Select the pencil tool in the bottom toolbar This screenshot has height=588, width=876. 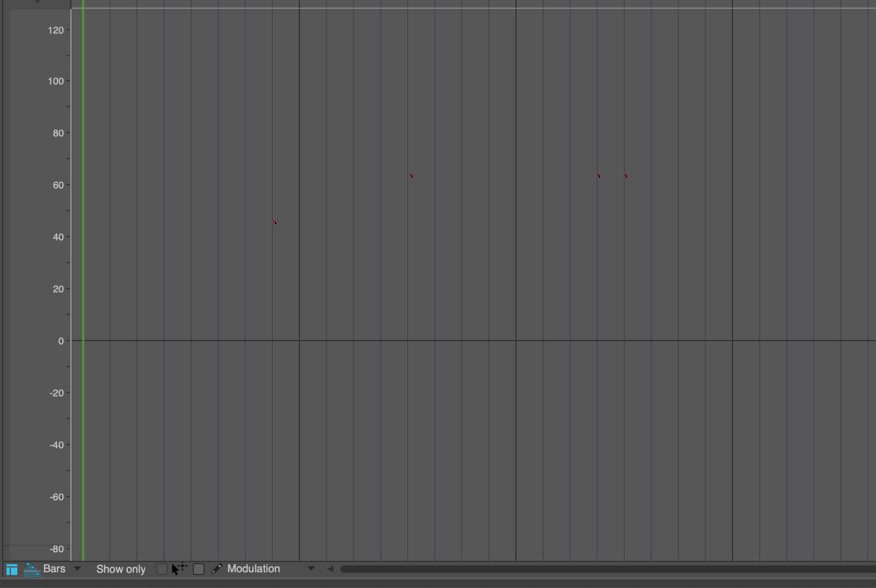pos(217,569)
